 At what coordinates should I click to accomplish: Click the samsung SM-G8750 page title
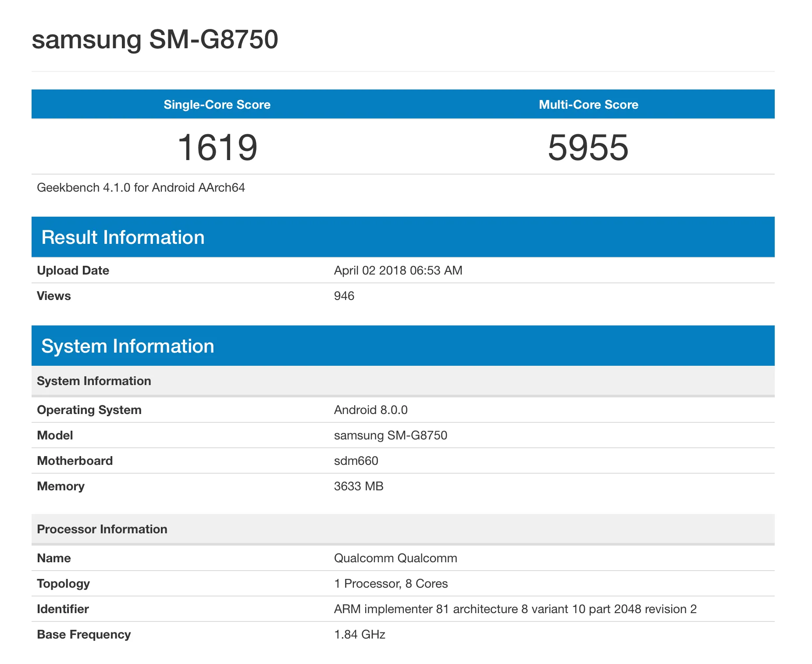pyautogui.click(x=155, y=39)
